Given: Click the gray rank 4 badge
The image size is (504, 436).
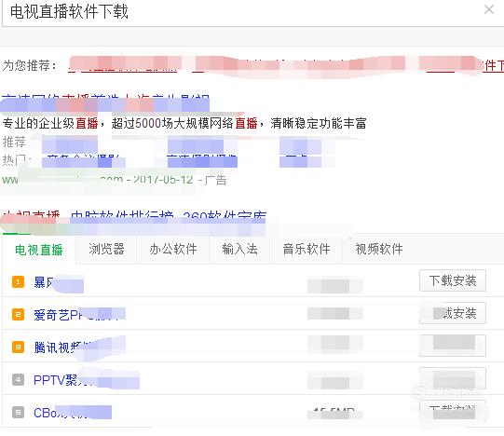Looking at the screenshot, I should click(18, 380).
